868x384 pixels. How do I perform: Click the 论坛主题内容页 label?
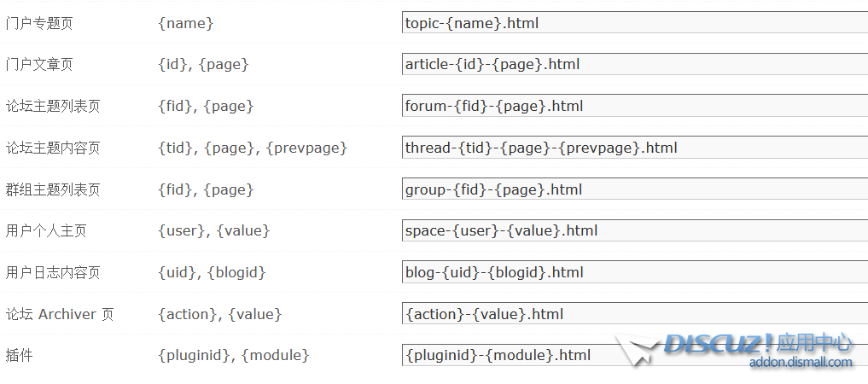53,148
